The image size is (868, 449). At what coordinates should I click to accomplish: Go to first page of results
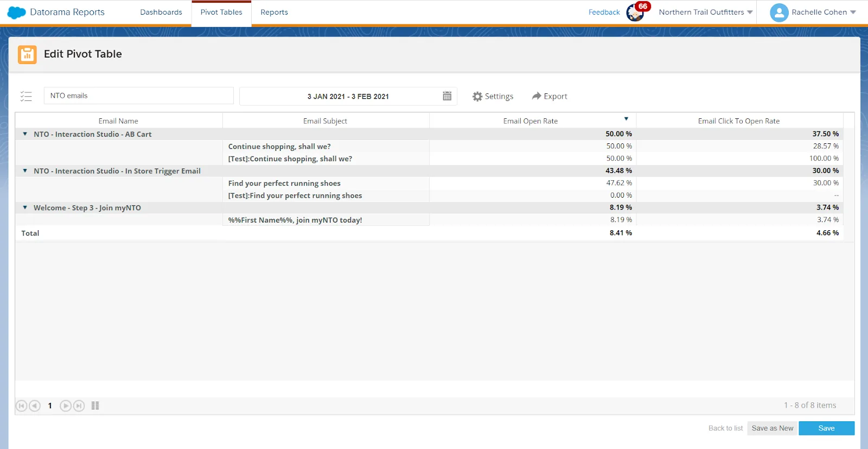22,406
